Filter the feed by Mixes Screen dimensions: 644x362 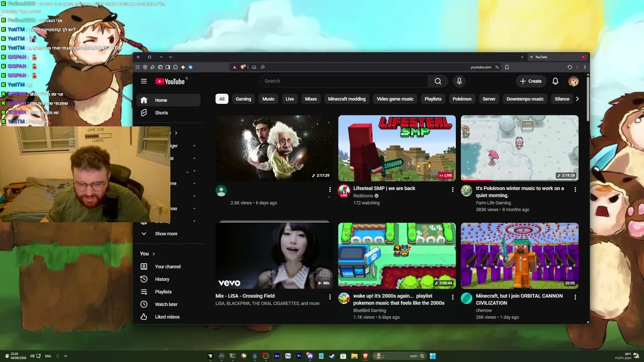[x=311, y=99]
